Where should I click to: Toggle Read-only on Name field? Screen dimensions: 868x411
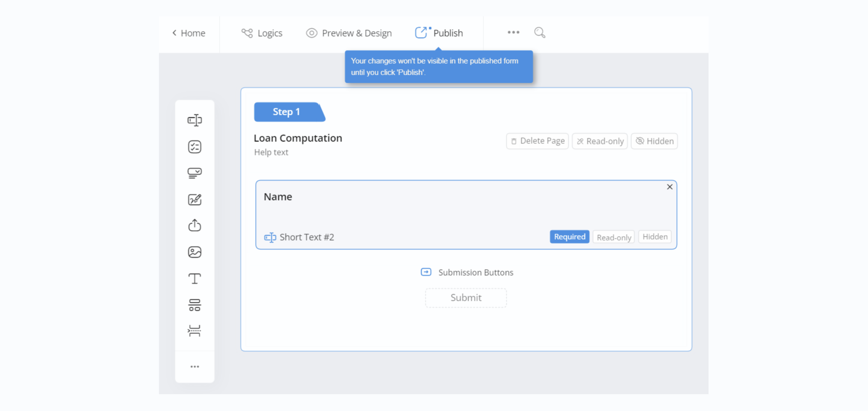[613, 237]
